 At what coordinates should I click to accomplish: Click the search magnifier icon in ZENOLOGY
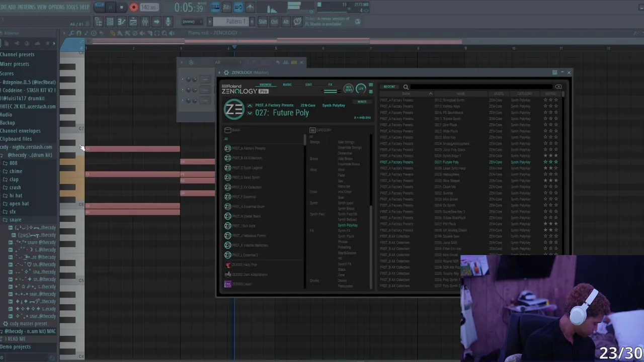(x=406, y=87)
